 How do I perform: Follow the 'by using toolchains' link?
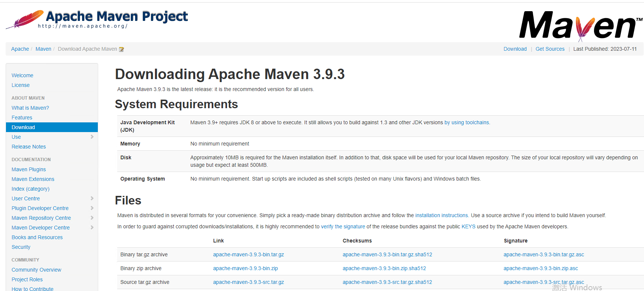click(467, 122)
